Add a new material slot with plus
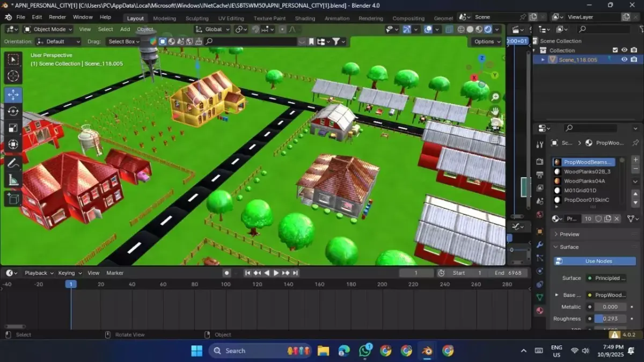 tap(635, 160)
